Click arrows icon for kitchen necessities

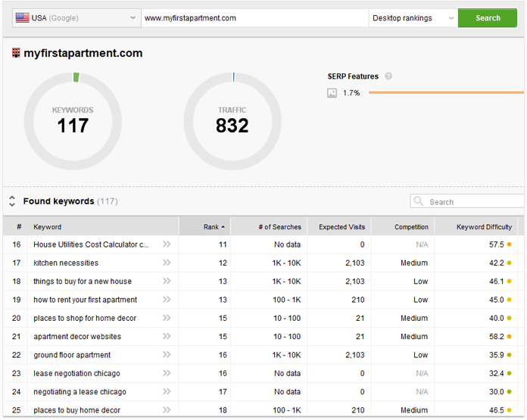[167, 263]
